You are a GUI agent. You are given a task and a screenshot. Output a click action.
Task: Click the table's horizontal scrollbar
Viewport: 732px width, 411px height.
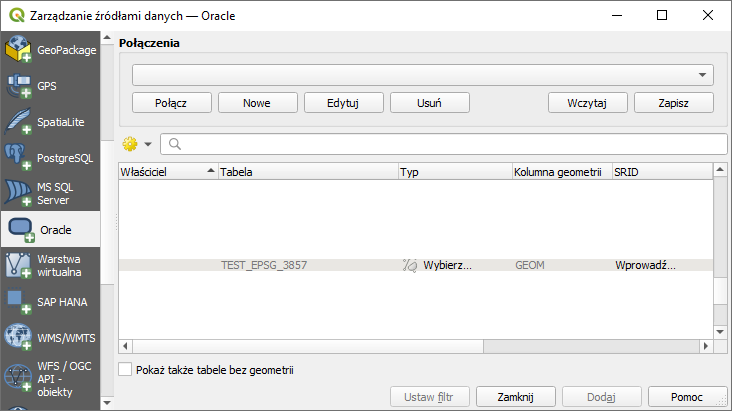(x=415, y=347)
